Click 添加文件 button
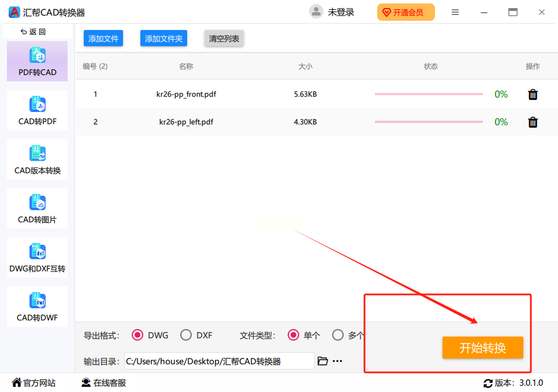Screen dimensions: 558x392 pyautogui.click(x=103, y=39)
